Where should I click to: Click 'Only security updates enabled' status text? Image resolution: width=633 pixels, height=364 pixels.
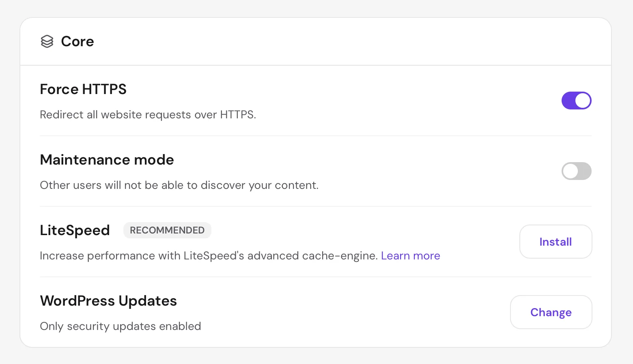pos(121,326)
